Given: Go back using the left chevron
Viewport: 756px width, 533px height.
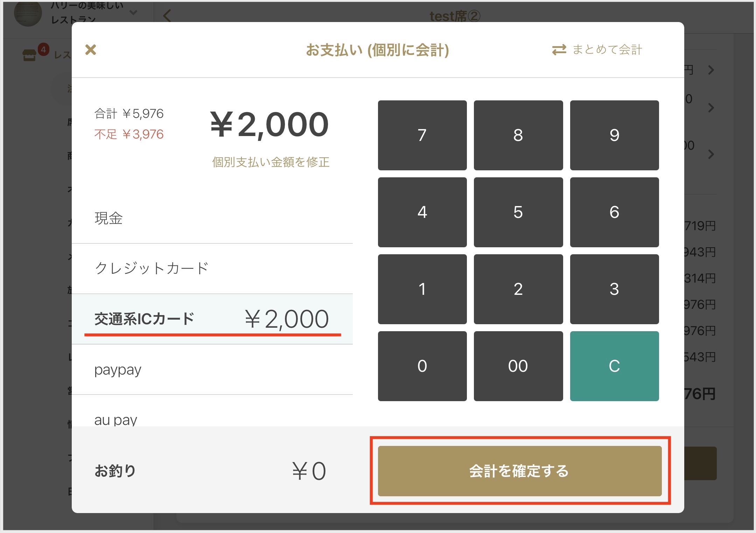Looking at the screenshot, I should 167,16.
